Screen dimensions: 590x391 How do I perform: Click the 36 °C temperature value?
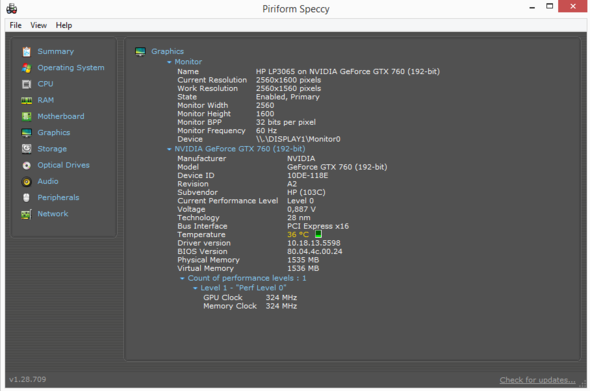(298, 234)
